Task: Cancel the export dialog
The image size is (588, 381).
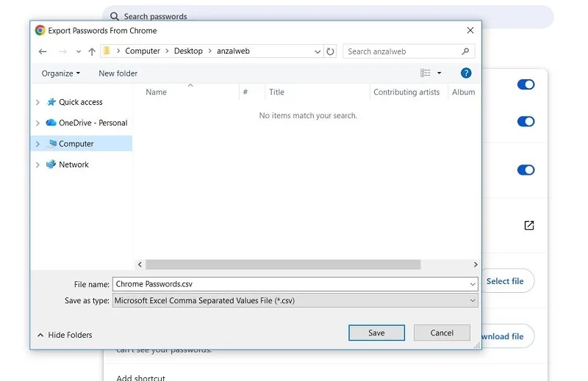Action: click(x=442, y=333)
